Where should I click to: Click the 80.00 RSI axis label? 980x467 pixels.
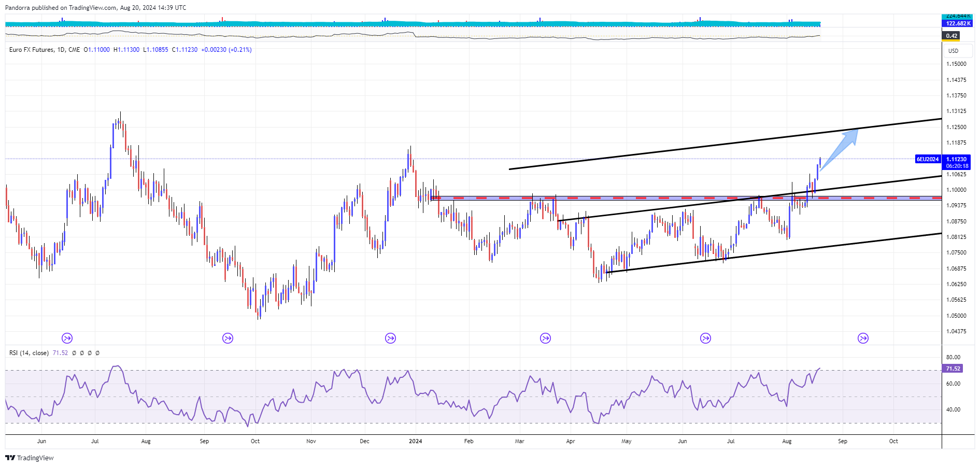click(953, 357)
